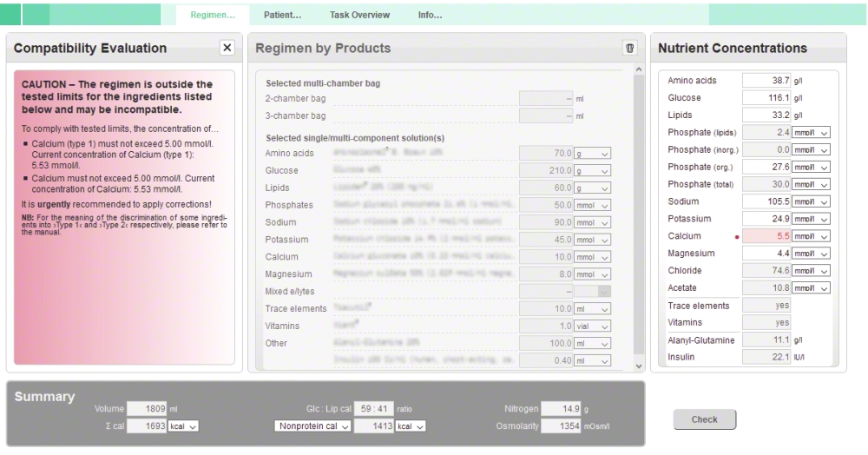
Task: Click the scroll up arrow in regimen list
Action: point(640,69)
